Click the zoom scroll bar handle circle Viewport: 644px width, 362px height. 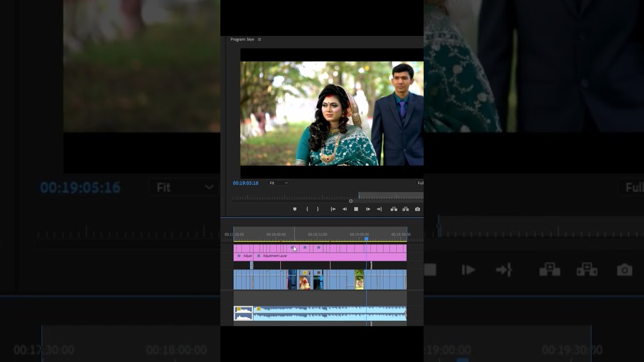351,201
